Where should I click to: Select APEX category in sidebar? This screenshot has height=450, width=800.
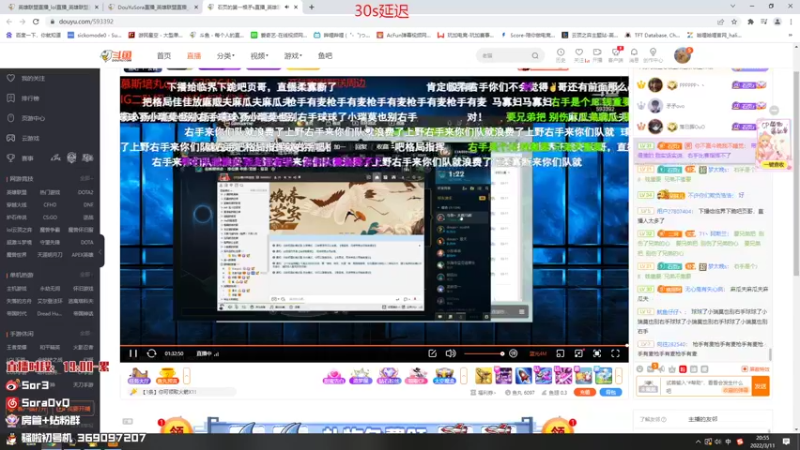(x=82, y=255)
